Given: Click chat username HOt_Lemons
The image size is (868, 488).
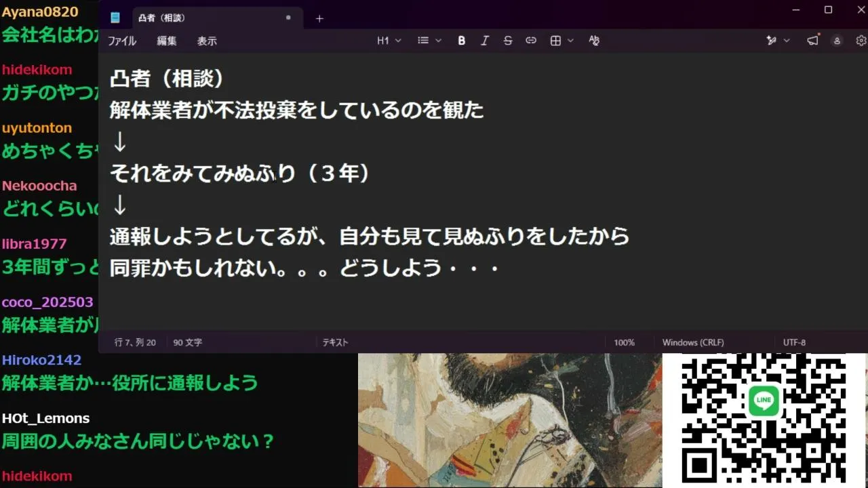Looking at the screenshot, I should (x=45, y=418).
